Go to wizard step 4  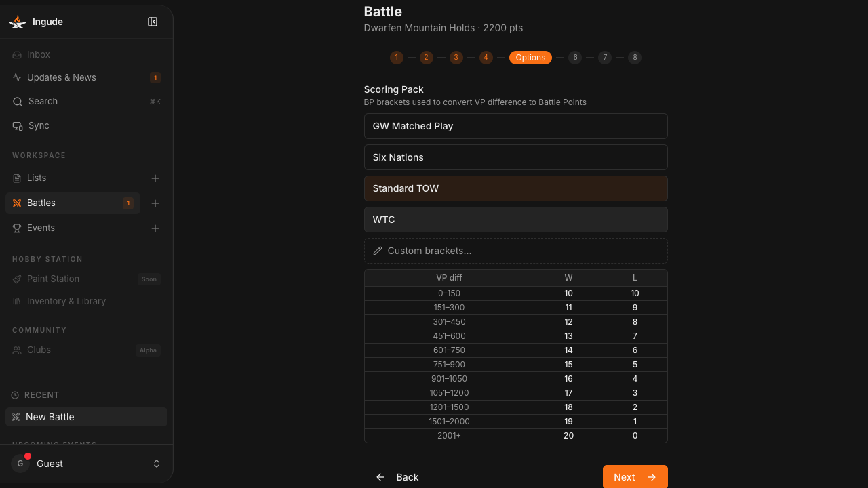tap(486, 58)
